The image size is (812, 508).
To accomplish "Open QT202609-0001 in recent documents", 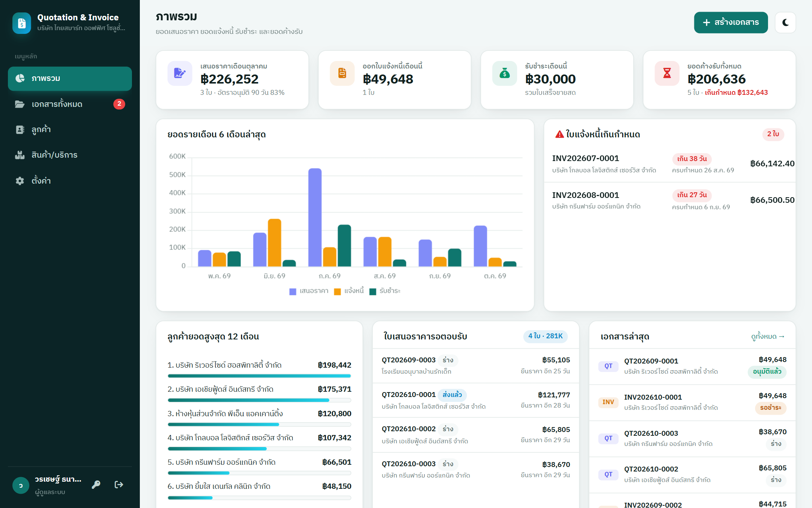I will pyautogui.click(x=692, y=367).
